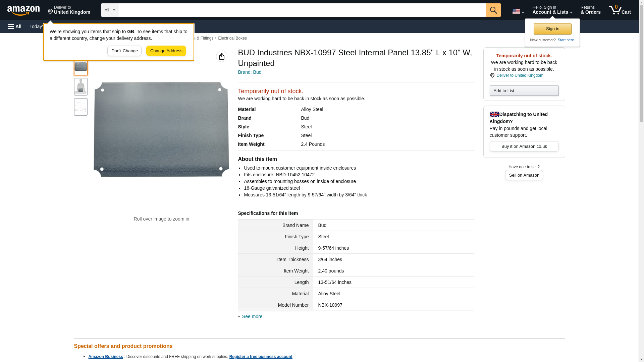Select the first product thumbnail
The height and width of the screenshot is (362, 644).
pos(80,67)
